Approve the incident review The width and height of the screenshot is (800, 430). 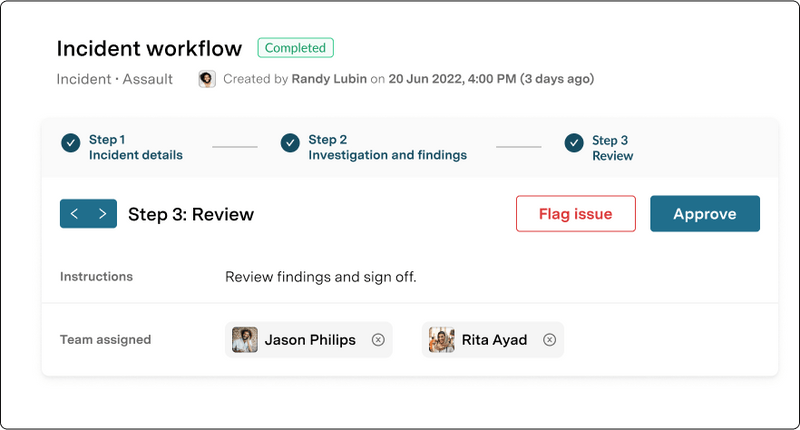click(x=704, y=214)
